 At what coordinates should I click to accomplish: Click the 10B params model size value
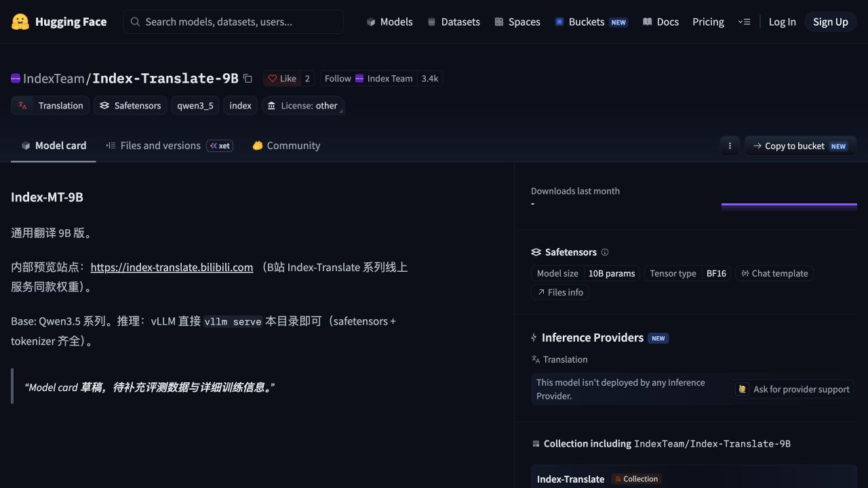pos(612,273)
